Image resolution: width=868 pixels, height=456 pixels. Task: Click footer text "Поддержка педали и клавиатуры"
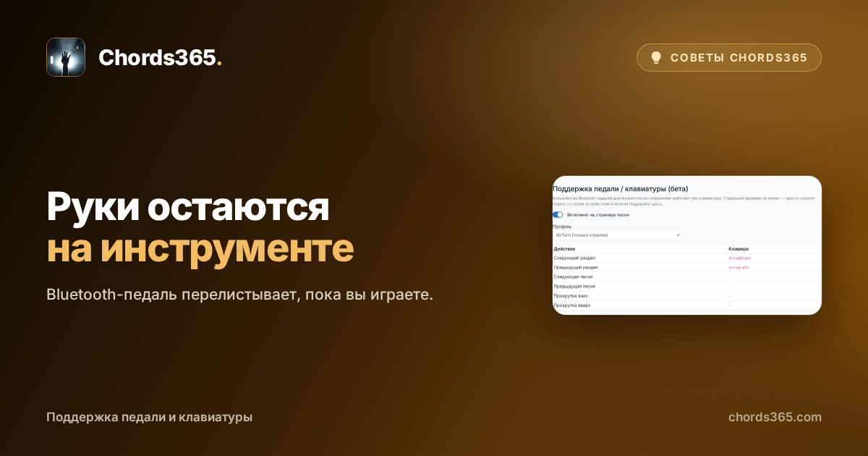pos(149,417)
